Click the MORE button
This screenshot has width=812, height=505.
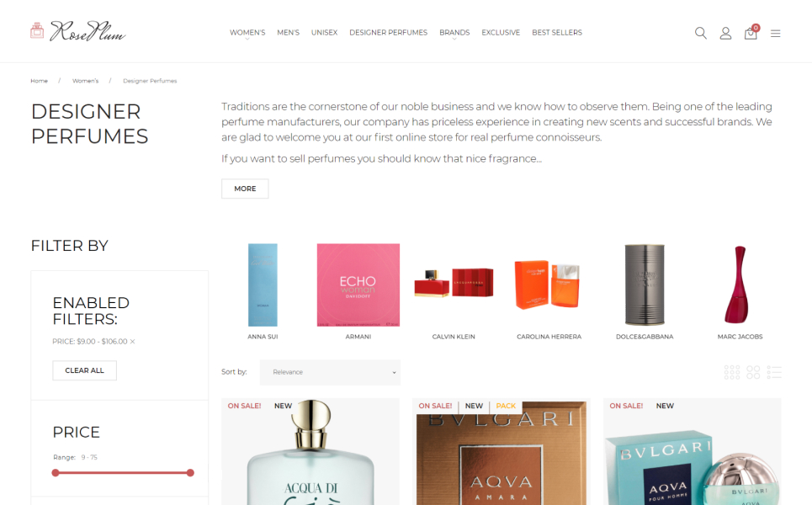click(x=245, y=189)
